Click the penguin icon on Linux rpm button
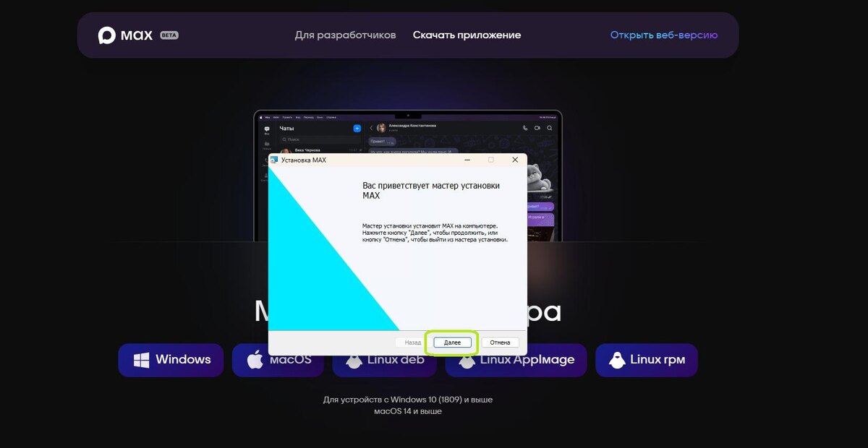Viewport: 868px width, 448px height. click(x=617, y=359)
